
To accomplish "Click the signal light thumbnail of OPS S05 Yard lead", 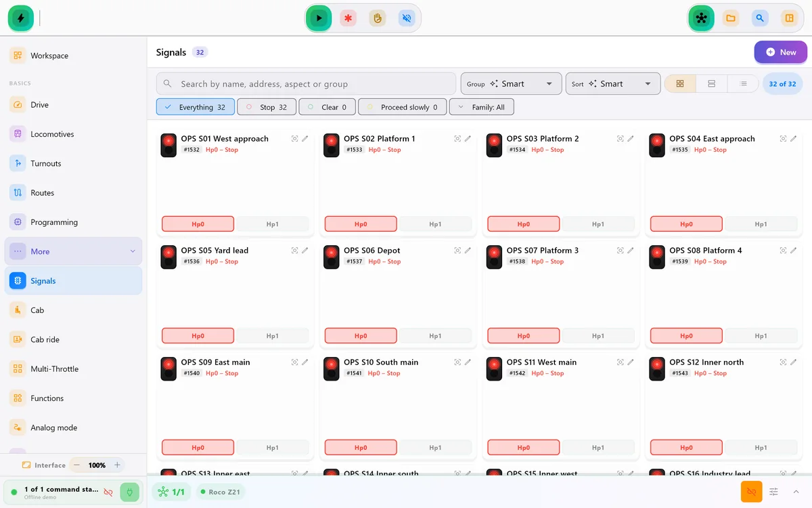I will [x=168, y=257].
